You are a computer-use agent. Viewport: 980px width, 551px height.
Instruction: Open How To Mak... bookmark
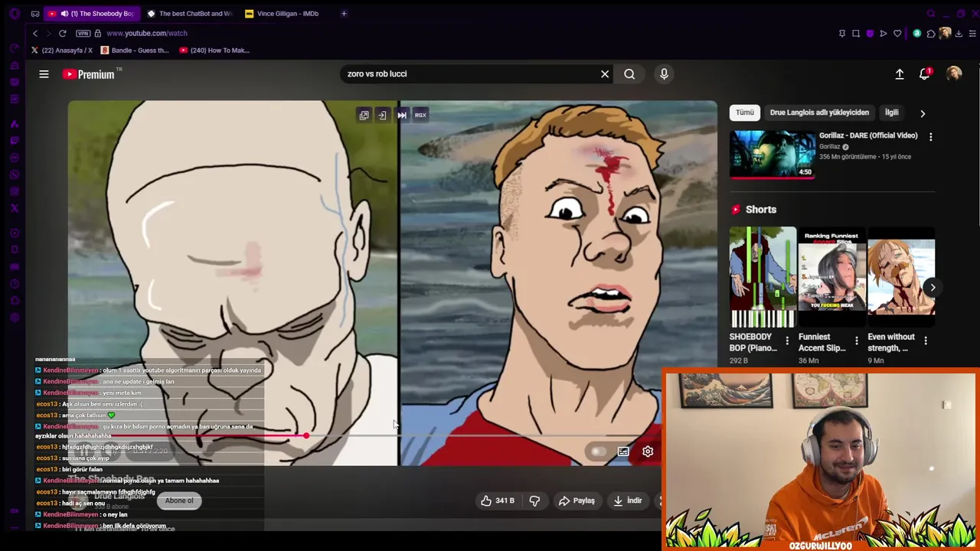click(x=214, y=51)
